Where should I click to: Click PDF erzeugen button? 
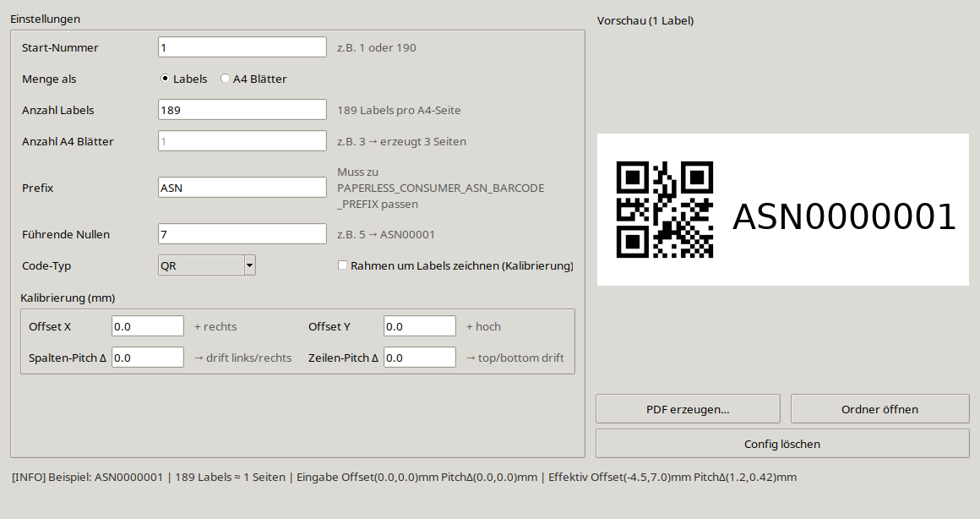688,409
